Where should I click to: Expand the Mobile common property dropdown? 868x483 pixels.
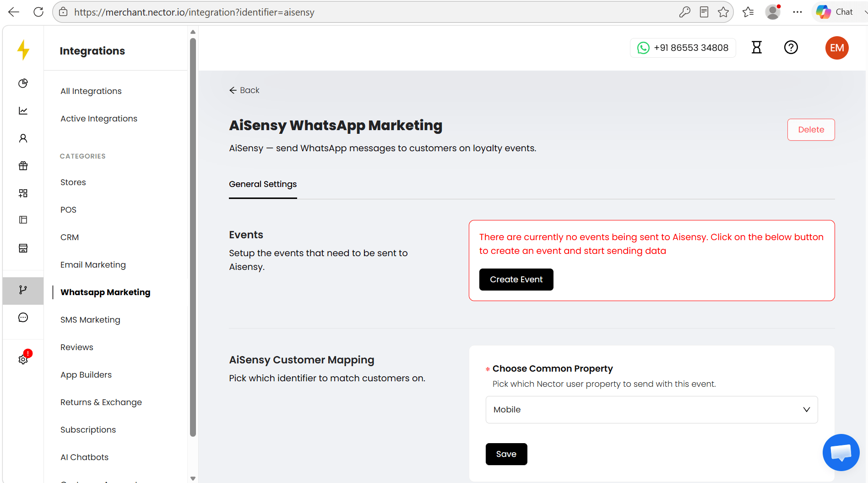651,410
